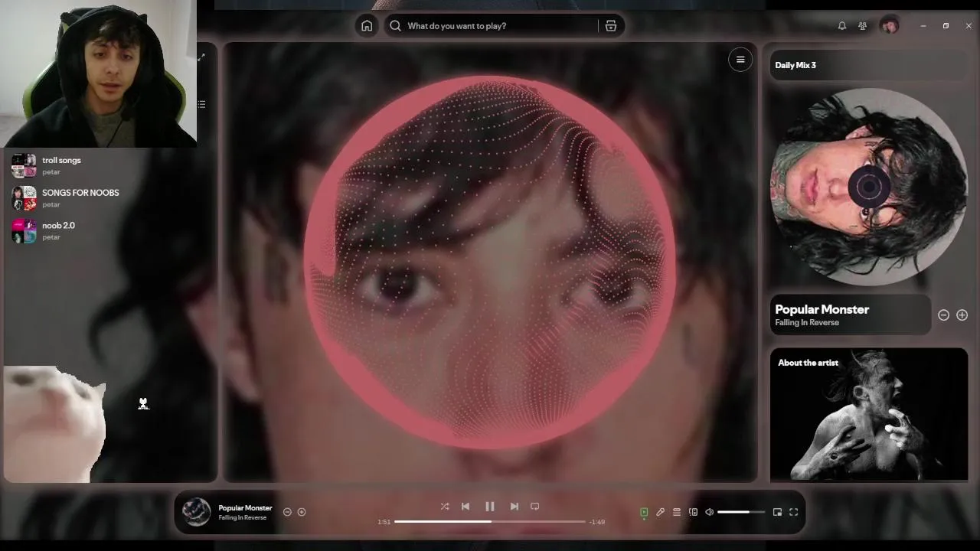Type in the 'What do you want to play?' field
The height and width of the screenshot is (551, 980).
pos(501,26)
